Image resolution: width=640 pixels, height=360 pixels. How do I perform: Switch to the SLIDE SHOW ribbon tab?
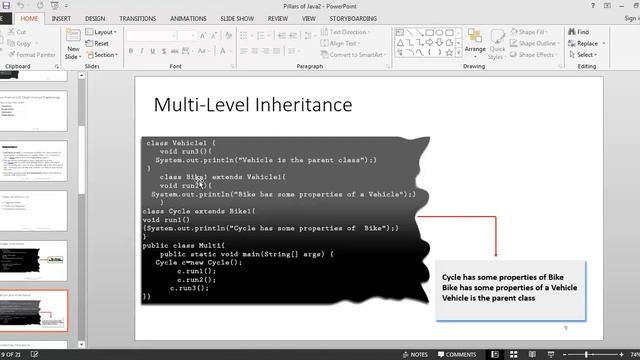pos(237,18)
